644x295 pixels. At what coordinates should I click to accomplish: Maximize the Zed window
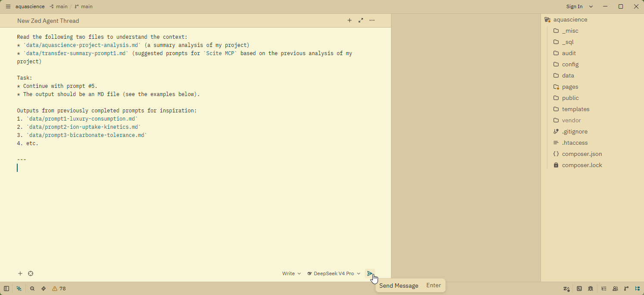[x=621, y=6]
